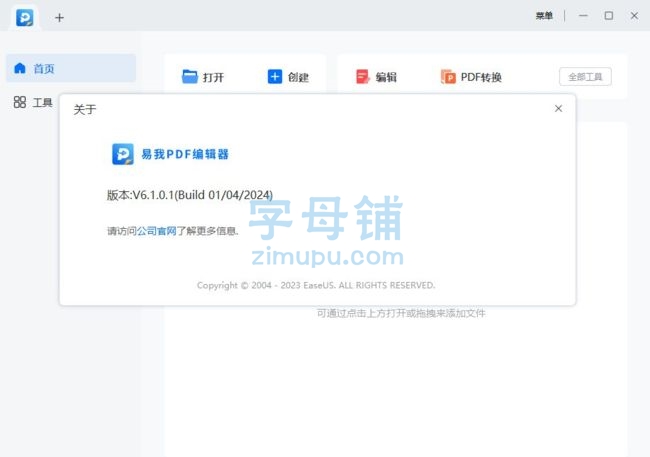Click the blue plus 创建 icon
The height and width of the screenshot is (457, 650).
point(275,77)
